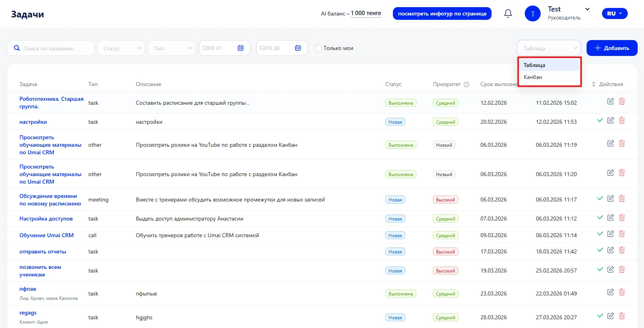Mark отправить отчеты as completed

tap(600, 250)
